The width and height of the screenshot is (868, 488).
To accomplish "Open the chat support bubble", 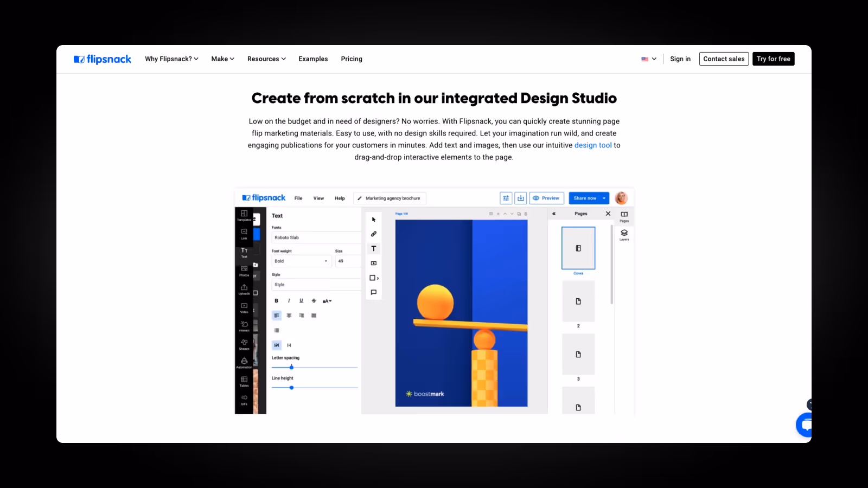I will (805, 425).
